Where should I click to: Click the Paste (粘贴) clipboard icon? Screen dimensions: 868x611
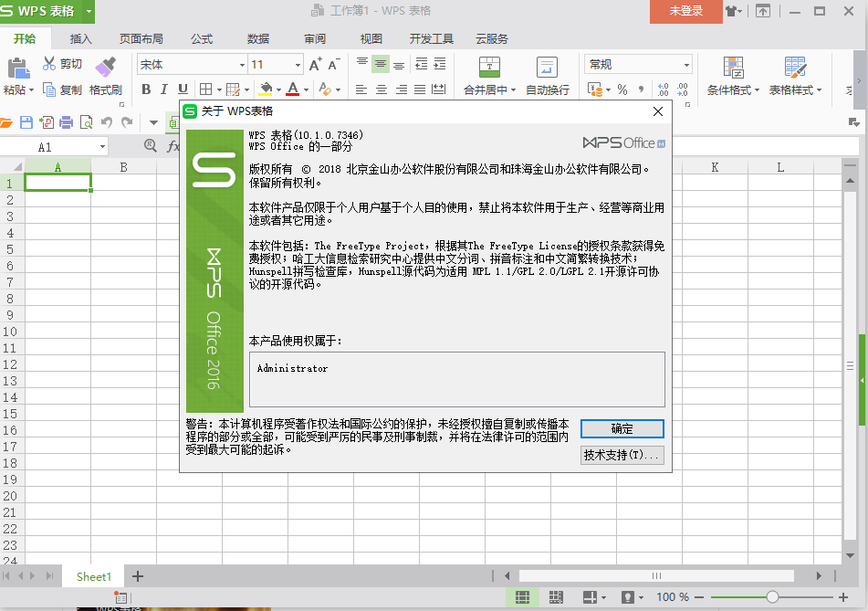tap(17, 68)
